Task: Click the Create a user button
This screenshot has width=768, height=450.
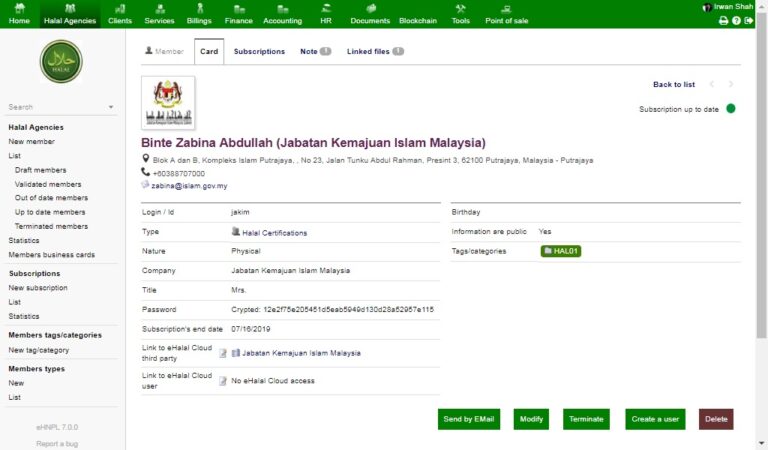Action: click(x=655, y=419)
